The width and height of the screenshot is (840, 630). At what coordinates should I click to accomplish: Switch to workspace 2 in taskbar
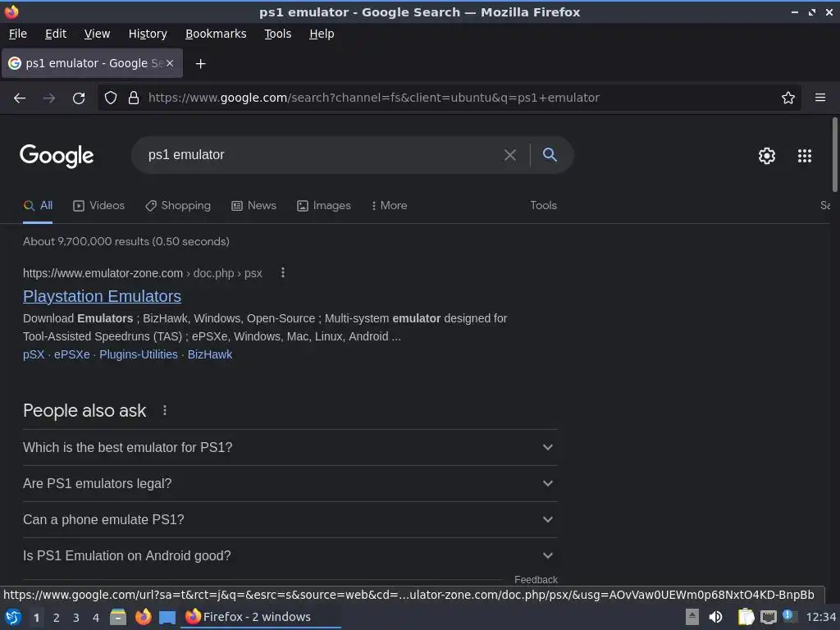[57, 618]
